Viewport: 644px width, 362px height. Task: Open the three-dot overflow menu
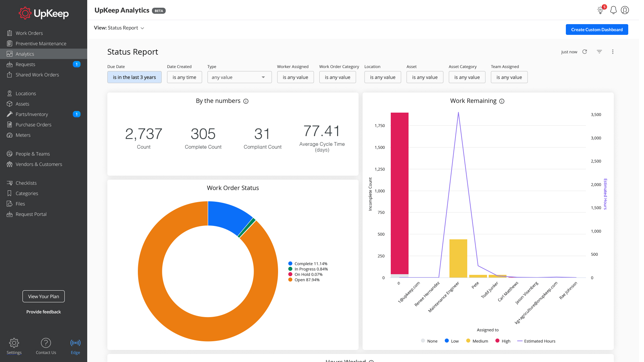tap(613, 52)
